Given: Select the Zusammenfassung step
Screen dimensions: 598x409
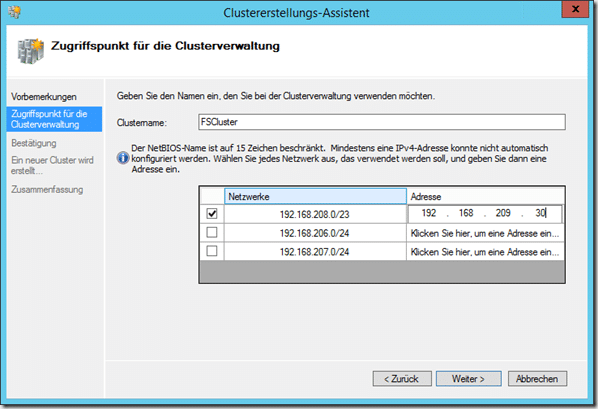Looking at the screenshot, I should click(x=47, y=190).
